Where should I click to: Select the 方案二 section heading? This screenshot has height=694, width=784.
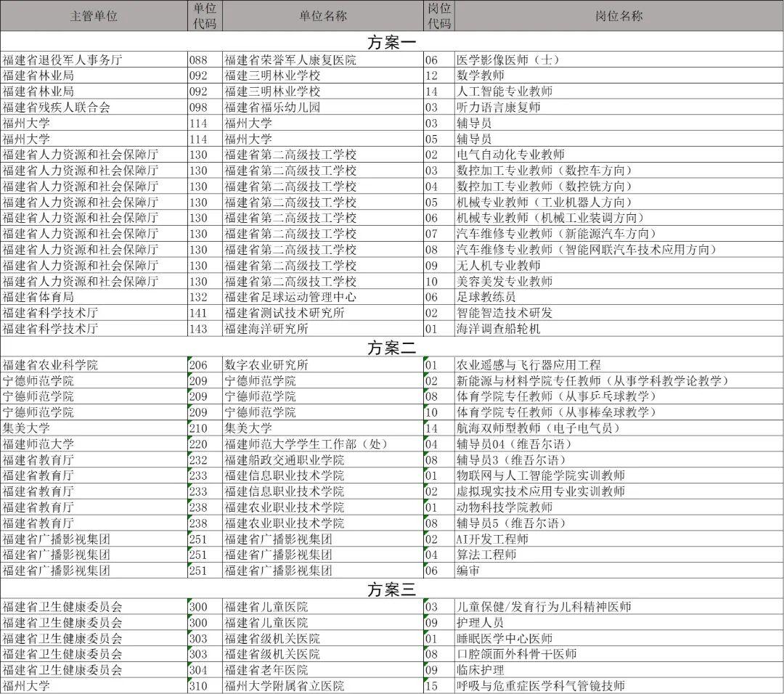(392, 348)
